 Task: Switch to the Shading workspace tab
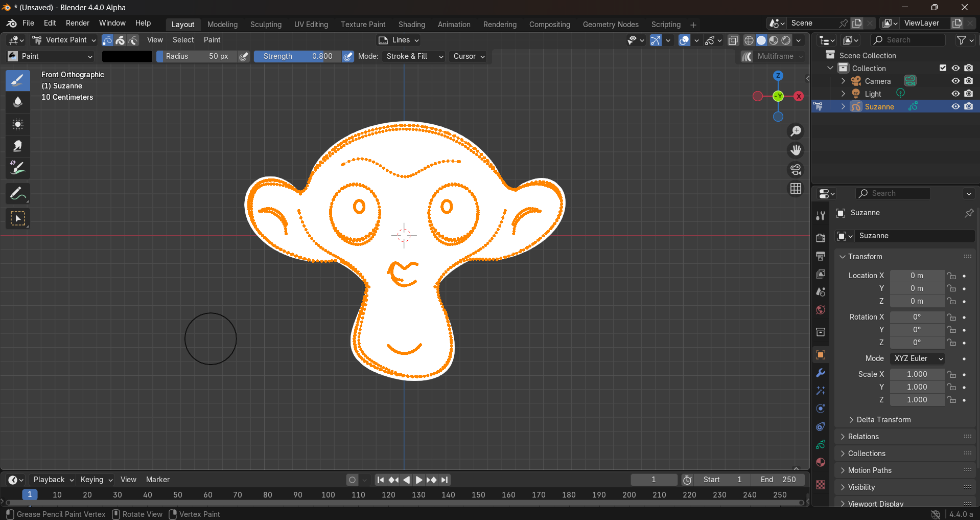(412, 25)
